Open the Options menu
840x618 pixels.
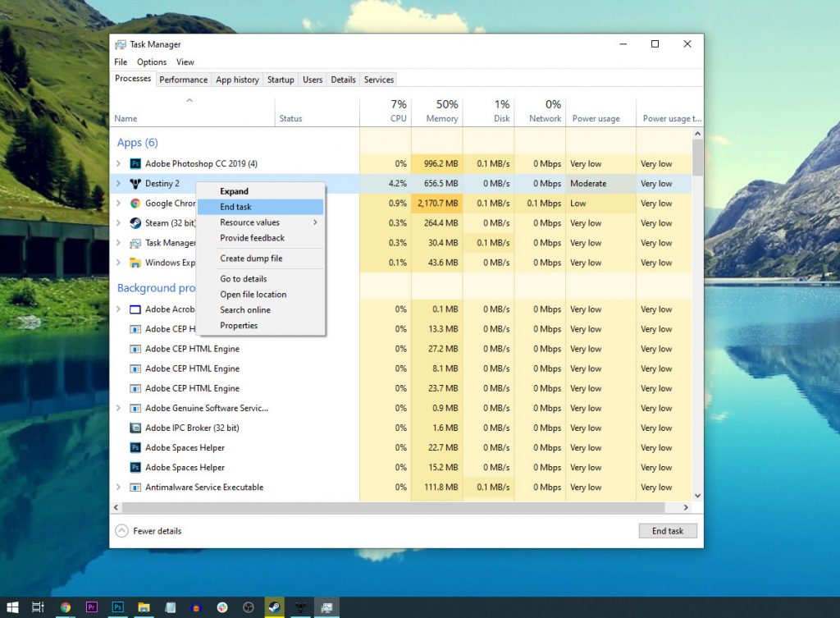click(x=152, y=62)
